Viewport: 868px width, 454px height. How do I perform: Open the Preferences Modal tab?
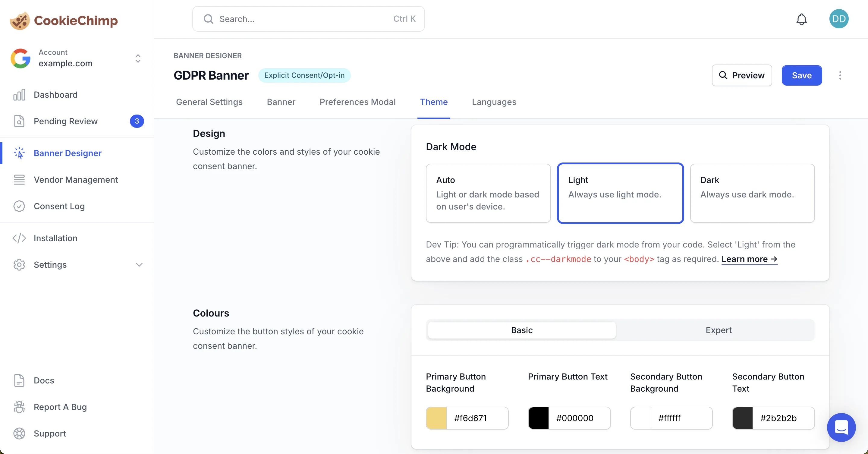[357, 102]
